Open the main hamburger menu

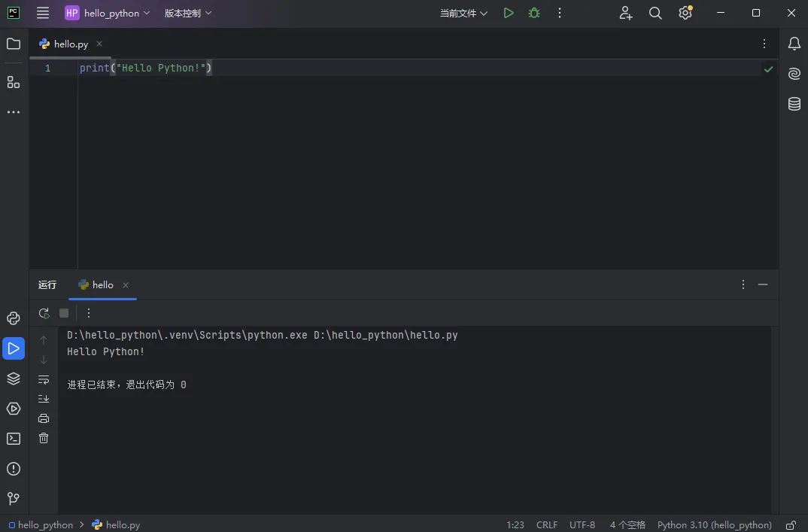[43, 13]
